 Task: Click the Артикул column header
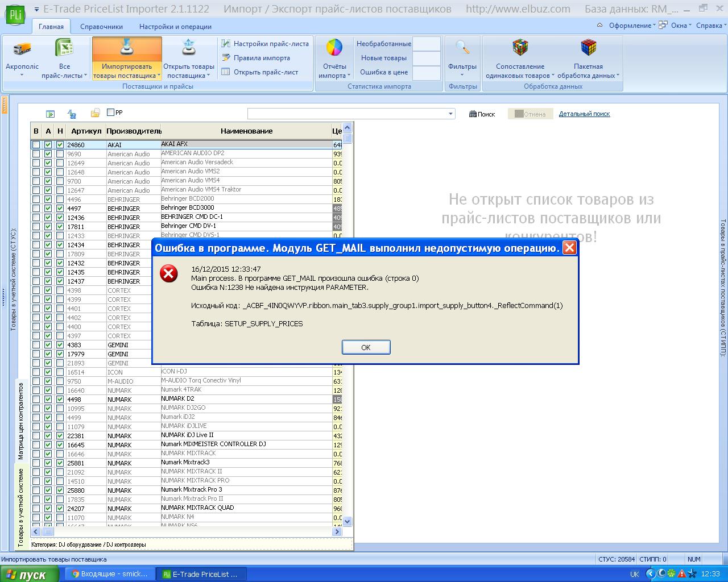[x=86, y=131]
